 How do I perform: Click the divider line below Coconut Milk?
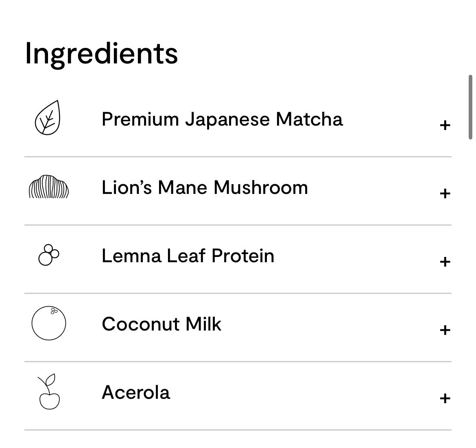coord(238,361)
